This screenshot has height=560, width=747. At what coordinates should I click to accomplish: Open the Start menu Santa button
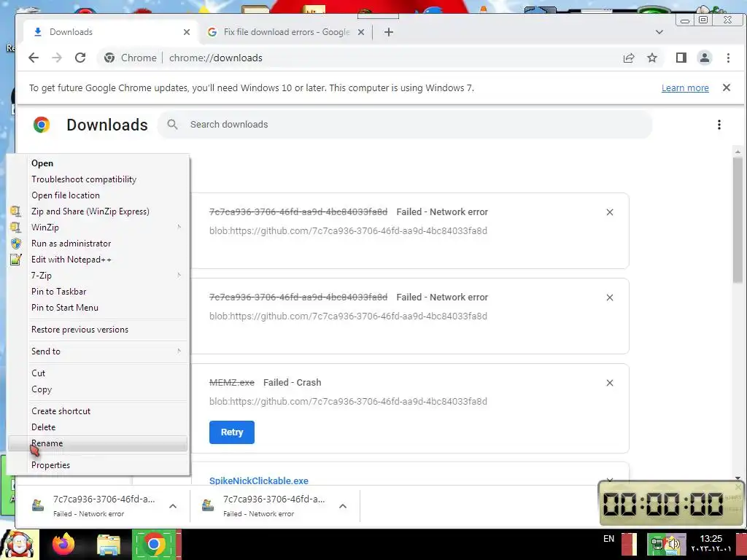pyautogui.click(x=18, y=544)
